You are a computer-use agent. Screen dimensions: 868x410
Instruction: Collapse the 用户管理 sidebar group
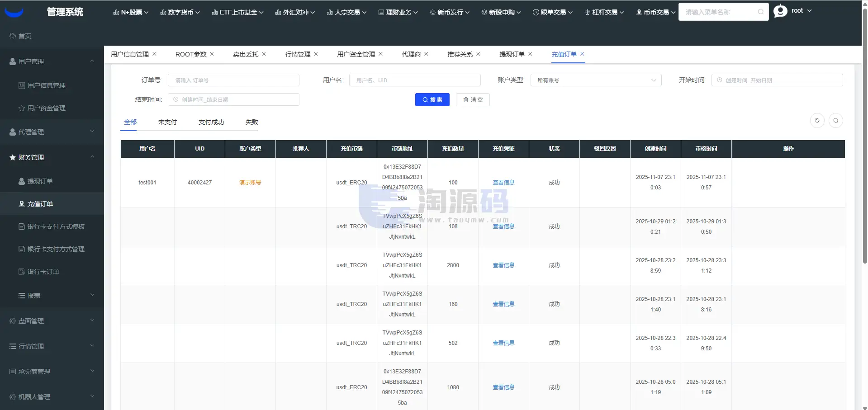click(x=52, y=61)
